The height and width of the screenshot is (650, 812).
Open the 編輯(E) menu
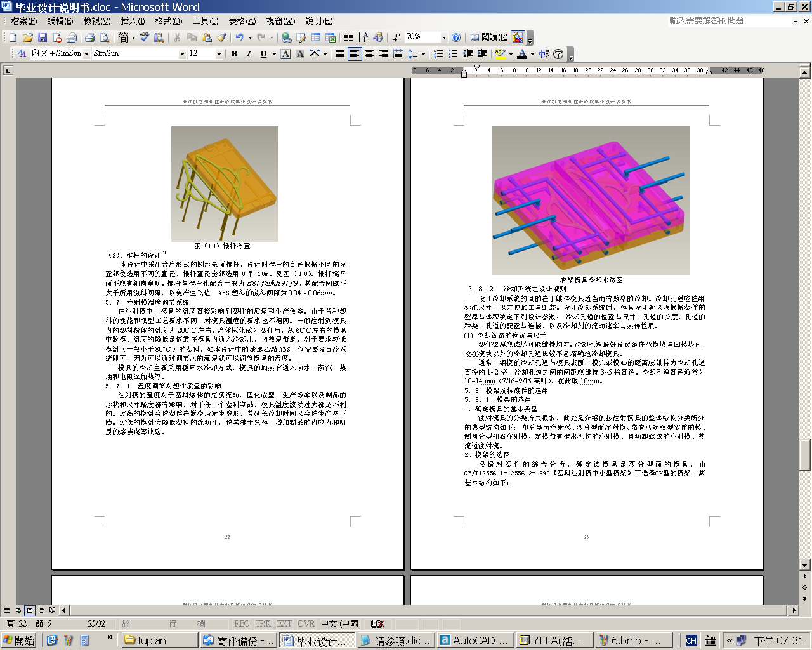point(60,21)
